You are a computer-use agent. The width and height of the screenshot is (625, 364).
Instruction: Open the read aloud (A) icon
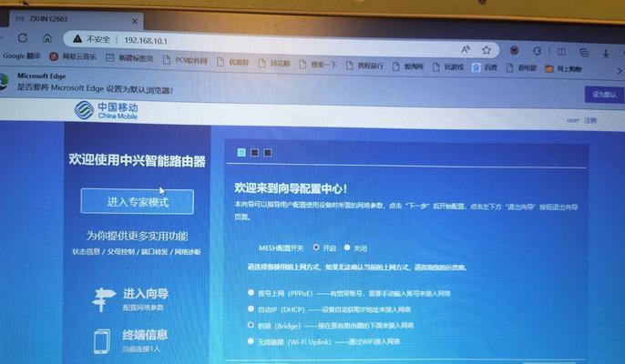[x=466, y=50]
